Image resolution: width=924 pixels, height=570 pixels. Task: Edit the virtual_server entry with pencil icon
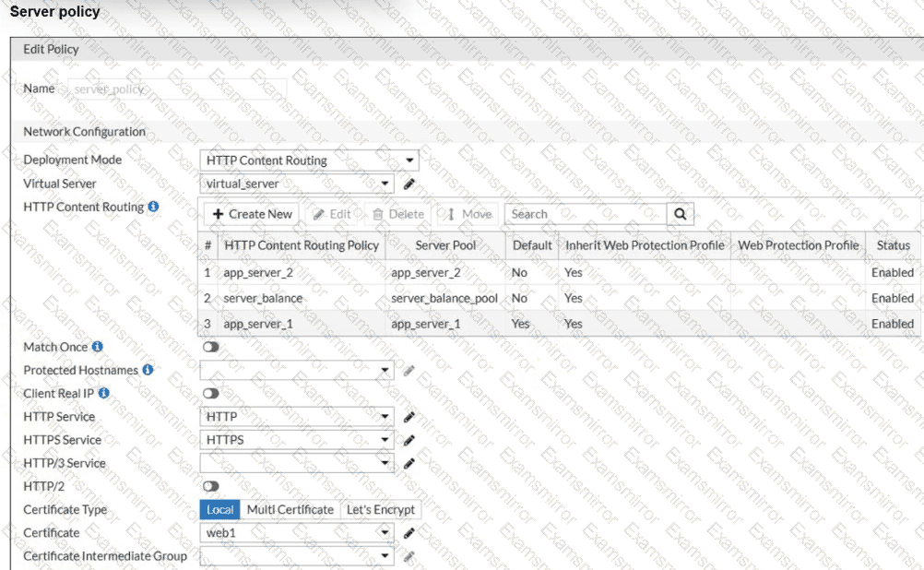click(x=409, y=184)
